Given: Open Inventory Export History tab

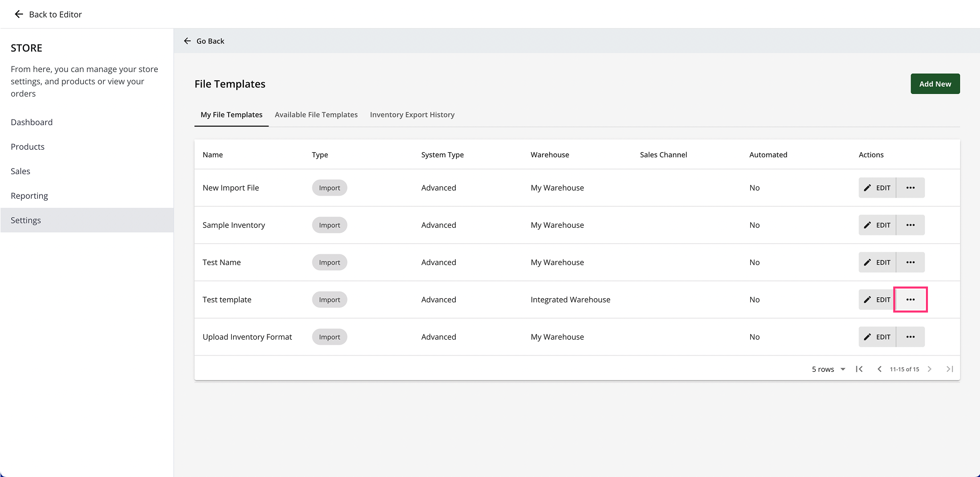Looking at the screenshot, I should coord(412,115).
